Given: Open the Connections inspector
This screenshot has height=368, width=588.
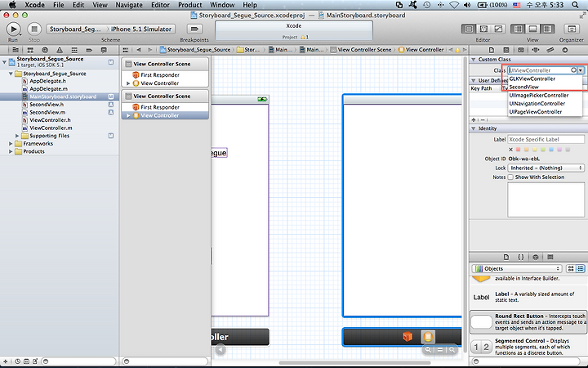Looking at the screenshot, I should point(565,50).
